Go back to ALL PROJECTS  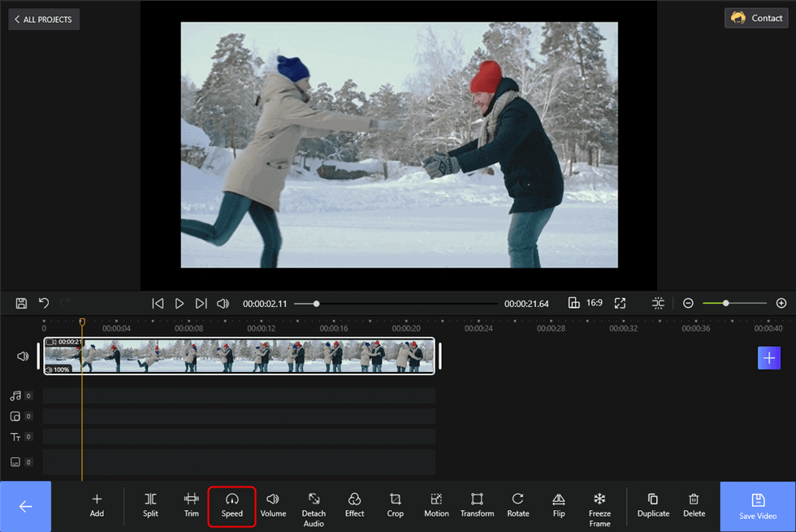tap(44, 19)
